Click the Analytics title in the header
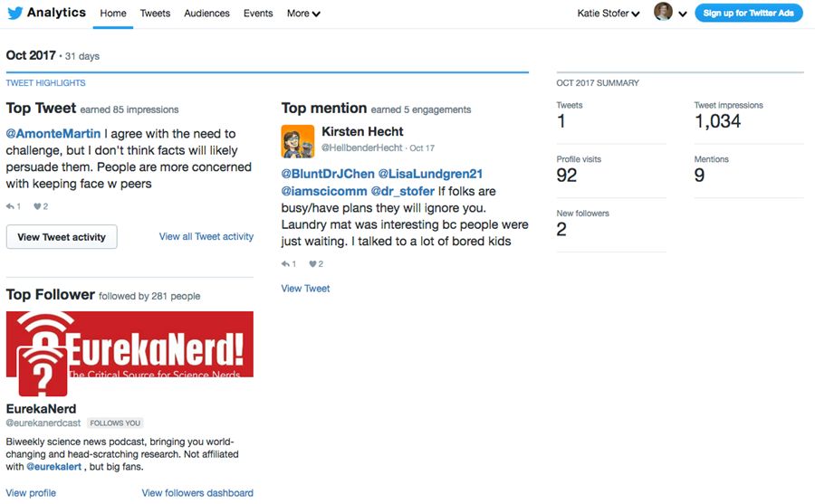 pyautogui.click(x=56, y=13)
